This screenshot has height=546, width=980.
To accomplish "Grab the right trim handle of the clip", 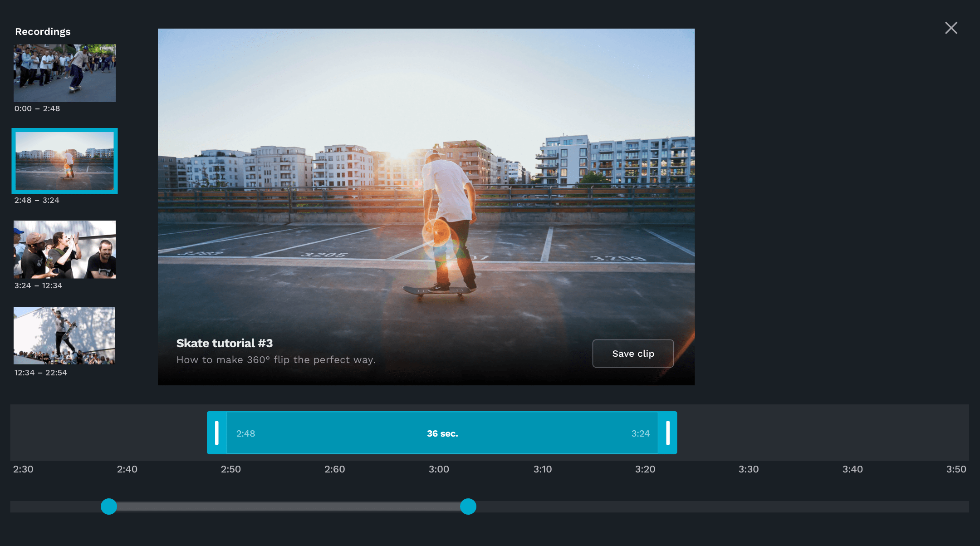I will point(667,433).
